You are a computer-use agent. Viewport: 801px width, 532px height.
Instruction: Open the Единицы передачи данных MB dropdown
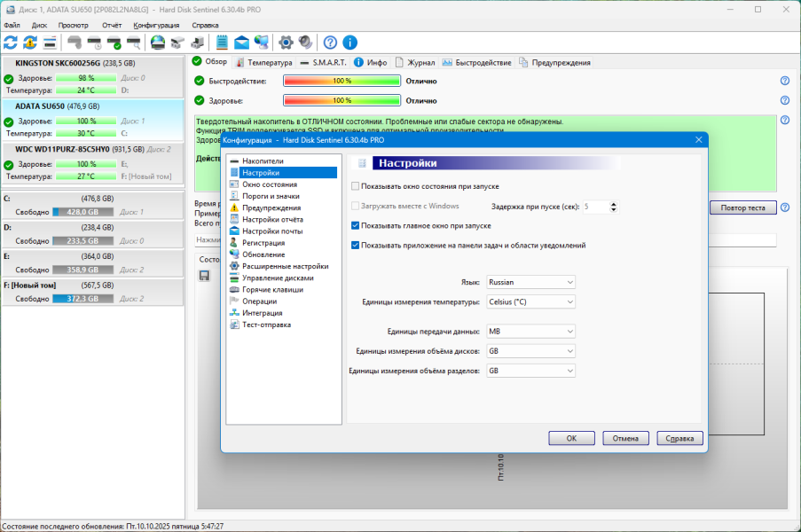coord(530,332)
